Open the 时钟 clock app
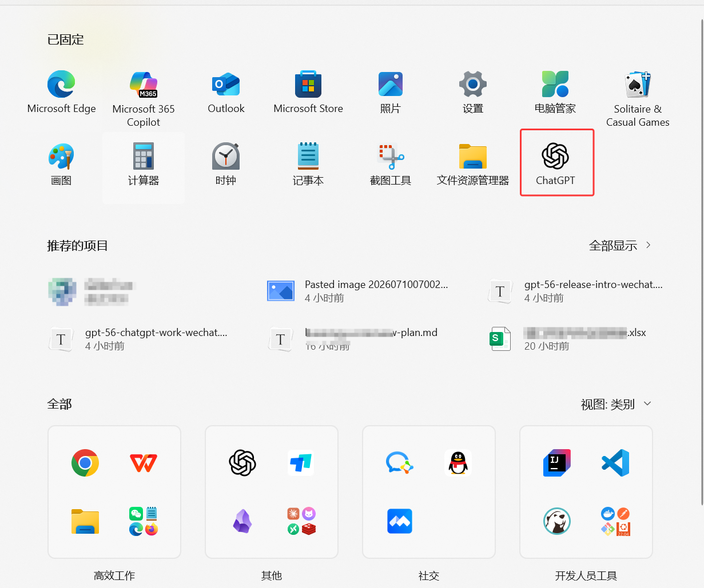Screen dimensions: 704x588 point(226,165)
